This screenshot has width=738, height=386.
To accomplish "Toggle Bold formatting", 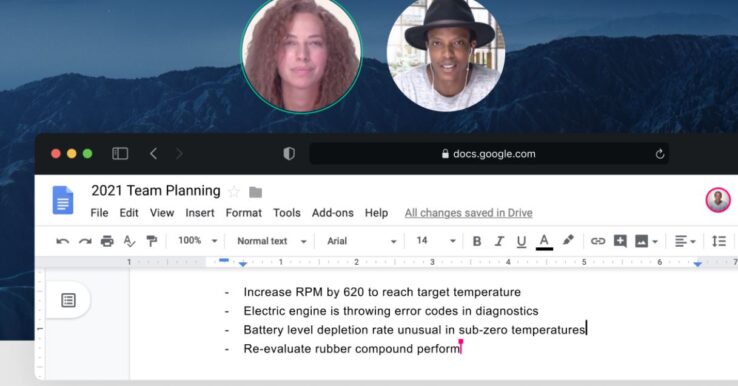I will pyautogui.click(x=477, y=241).
